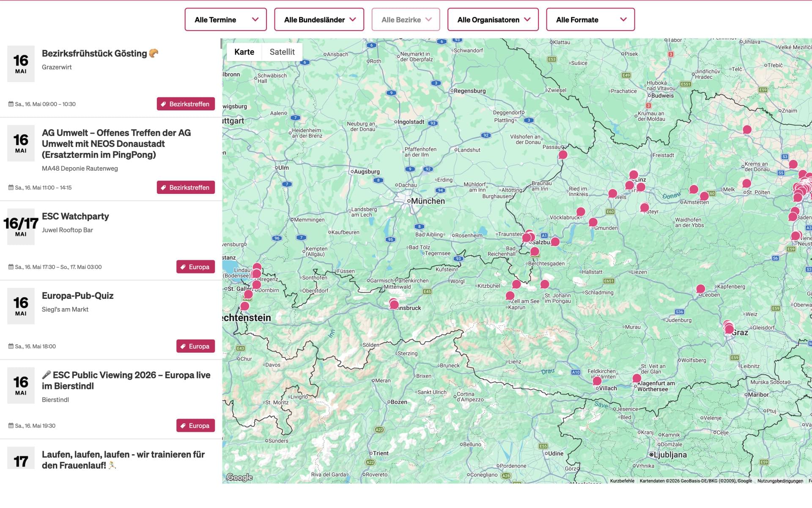Click the Google logo on map
The height and width of the screenshot is (508, 812).
click(x=240, y=477)
